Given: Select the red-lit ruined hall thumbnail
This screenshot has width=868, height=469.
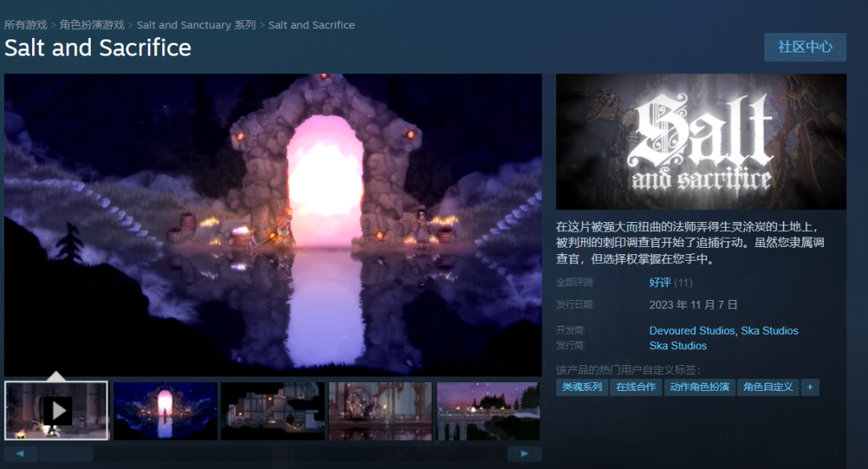Looking at the screenshot, I should (379, 411).
